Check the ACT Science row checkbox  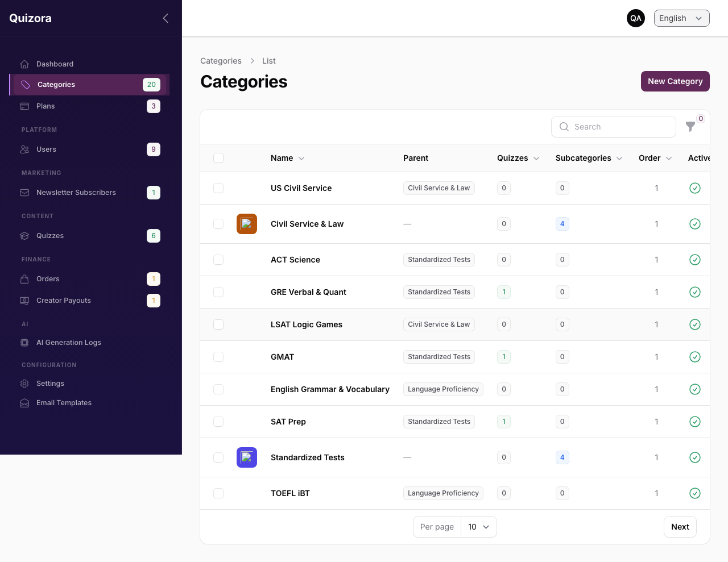(x=218, y=260)
